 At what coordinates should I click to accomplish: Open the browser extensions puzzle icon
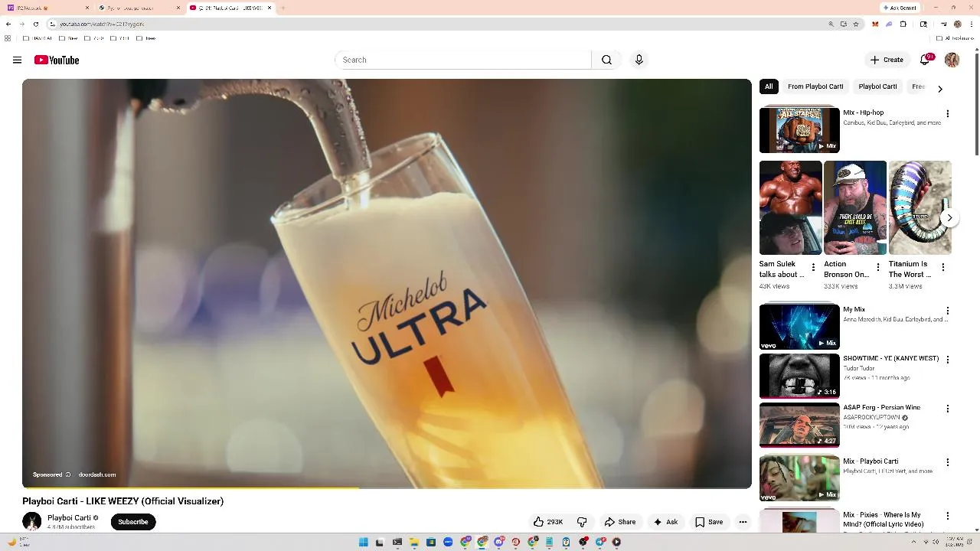(x=903, y=24)
